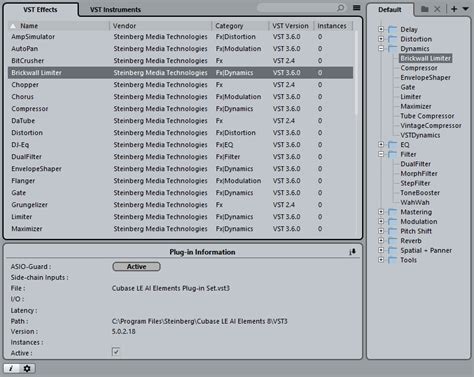The width and height of the screenshot is (474, 377).
Task: Select WahWah in the Filter folder
Action: [x=415, y=203]
